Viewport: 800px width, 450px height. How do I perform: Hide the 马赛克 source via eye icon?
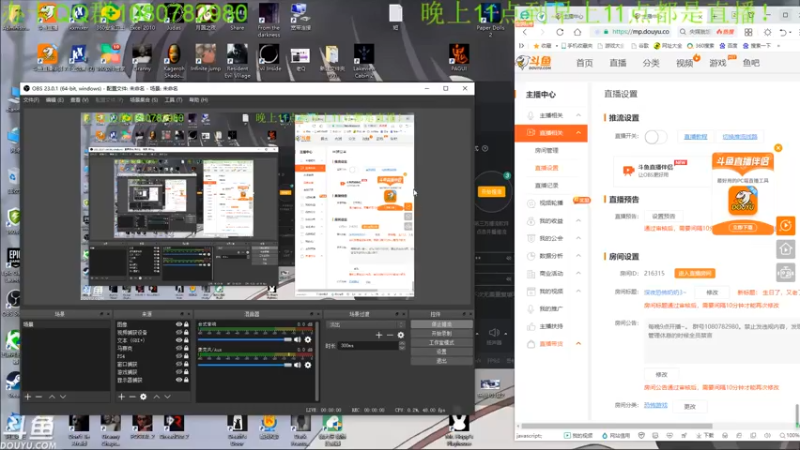coord(179,348)
